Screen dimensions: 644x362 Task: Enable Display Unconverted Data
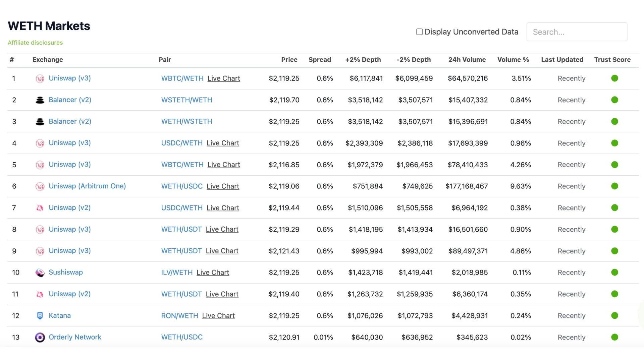[x=419, y=32]
